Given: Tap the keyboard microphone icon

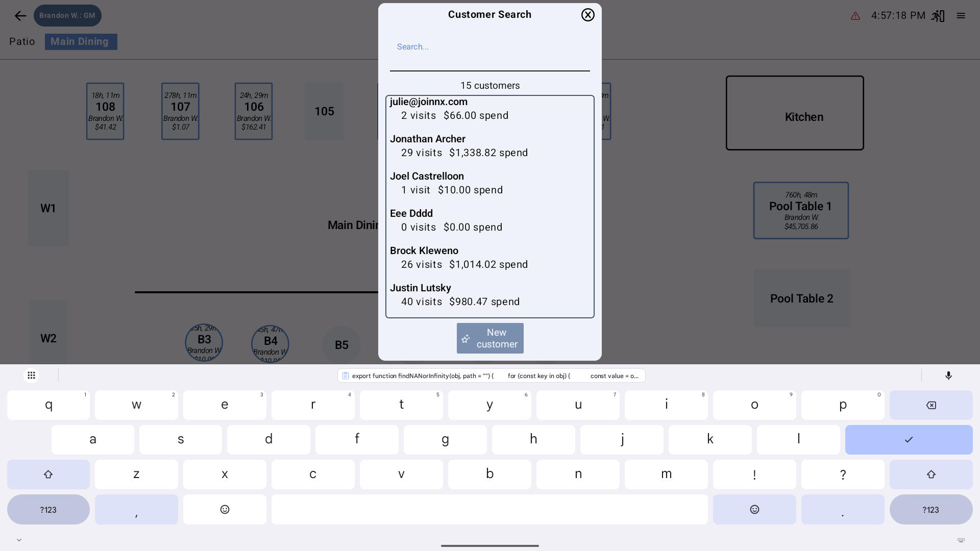Looking at the screenshot, I should [x=948, y=375].
